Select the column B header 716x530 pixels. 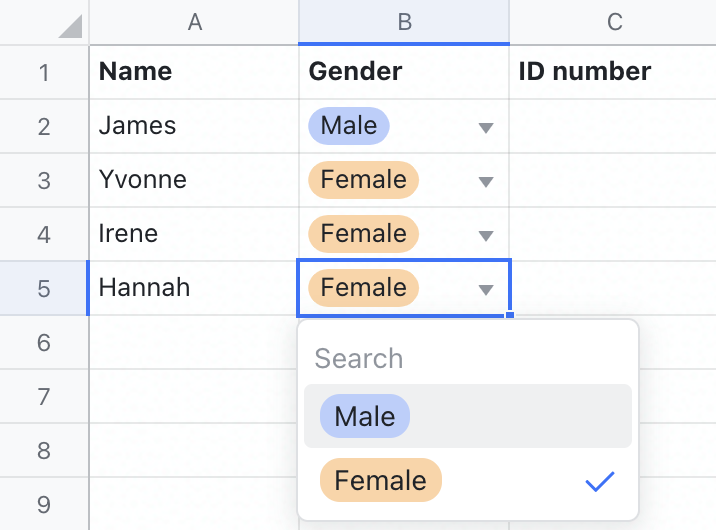404,22
